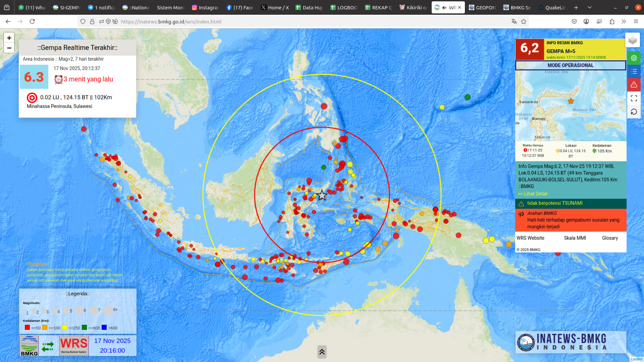Open the blue earthquake list button

click(634, 72)
